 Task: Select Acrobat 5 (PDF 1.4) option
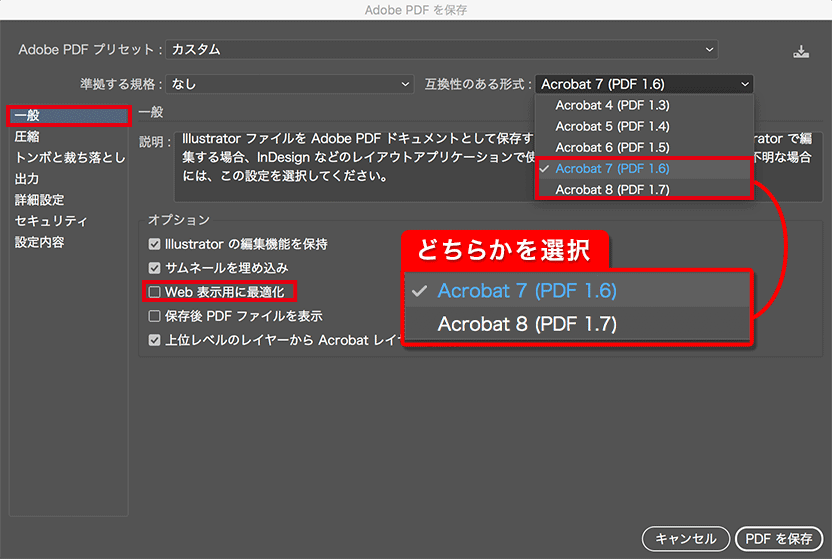(x=612, y=126)
